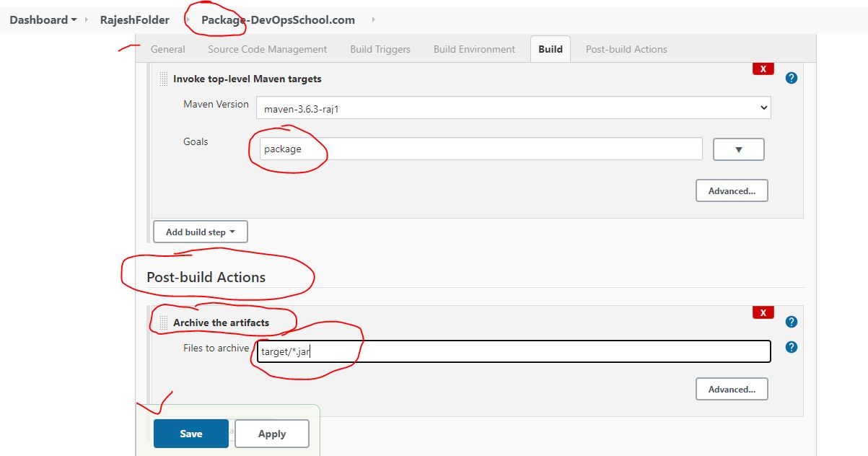Click the drag handle of the Maven build step
Screen dimensions: 868x456
coord(162,79)
